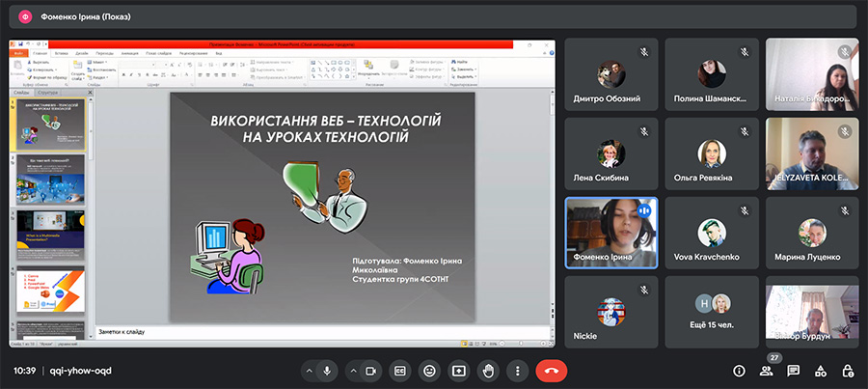Open the meeting details info icon

coord(739,371)
